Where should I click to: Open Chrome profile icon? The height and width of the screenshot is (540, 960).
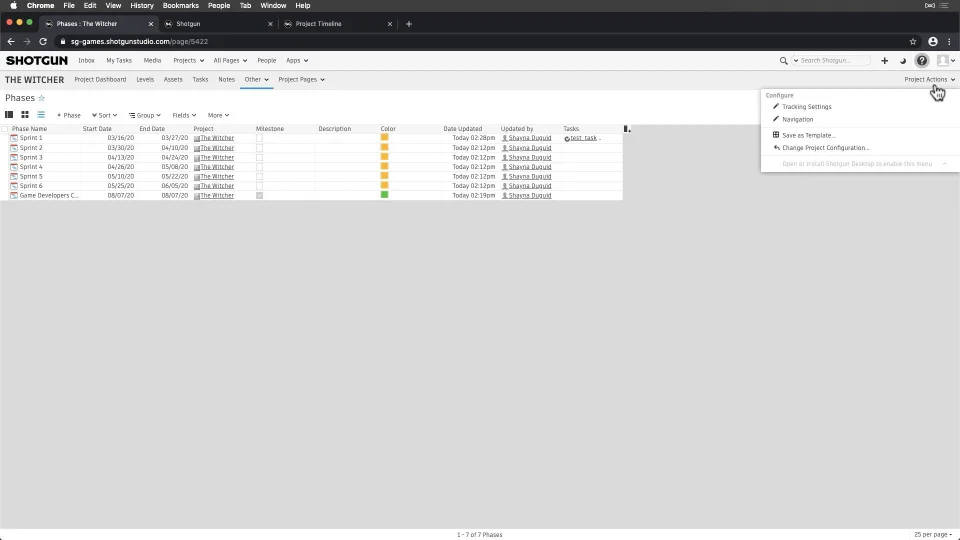[x=932, y=42]
